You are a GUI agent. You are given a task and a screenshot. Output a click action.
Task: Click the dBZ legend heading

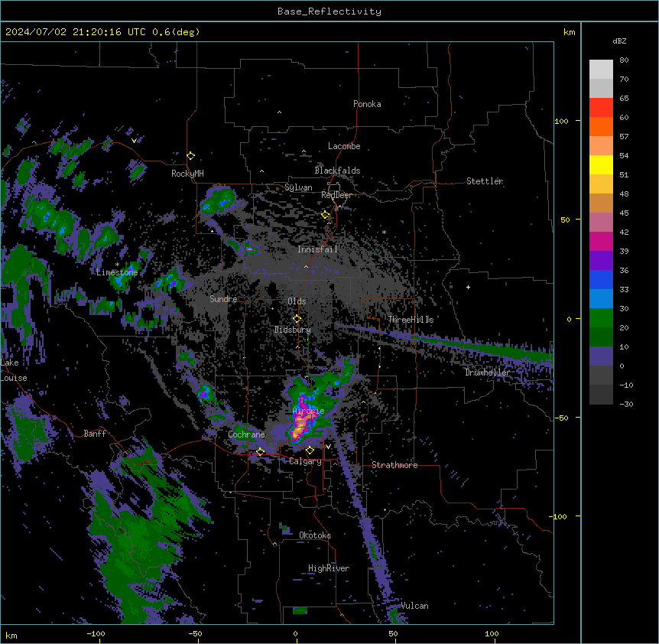pos(619,41)
